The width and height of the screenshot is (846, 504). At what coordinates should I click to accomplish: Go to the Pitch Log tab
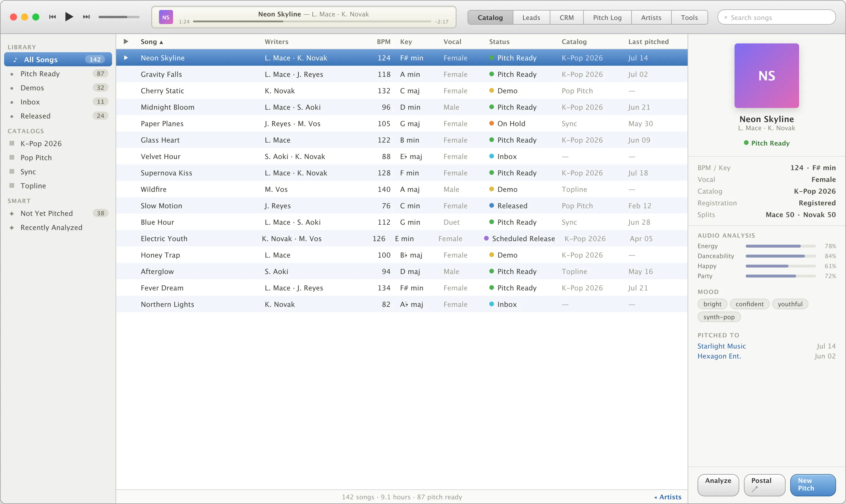[607, 17]
